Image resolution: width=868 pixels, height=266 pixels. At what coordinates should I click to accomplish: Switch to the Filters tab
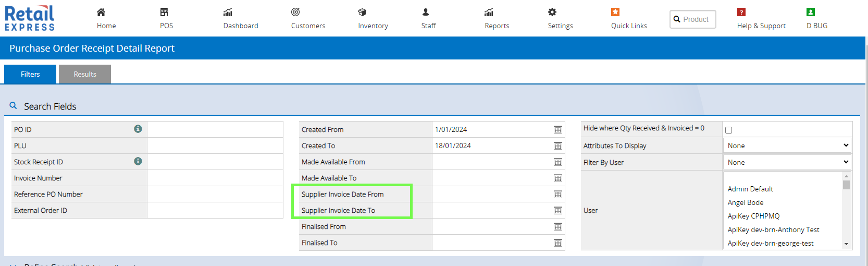[30, 74]
